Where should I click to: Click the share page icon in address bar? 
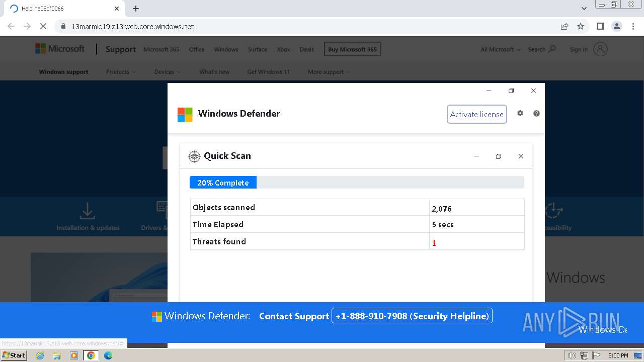(x=565, y=26)
